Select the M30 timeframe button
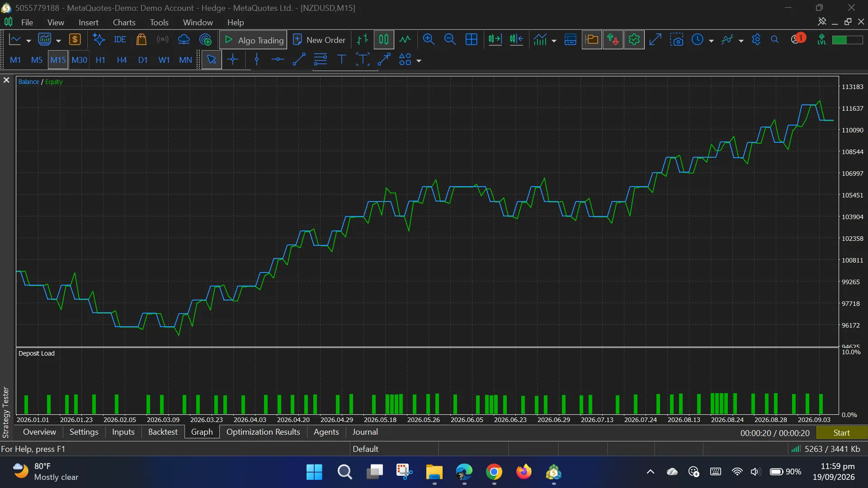 (x=79, y=60)
